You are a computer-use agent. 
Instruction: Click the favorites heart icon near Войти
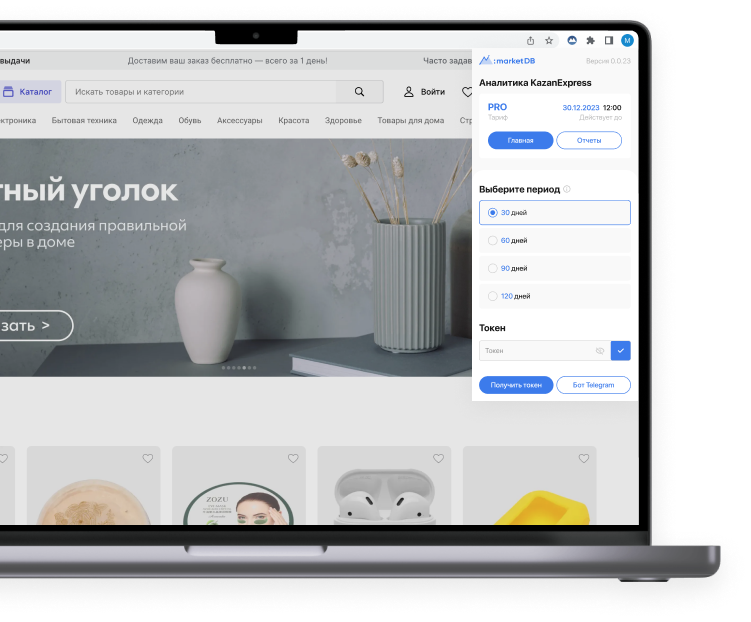click(x=467, y=91)
